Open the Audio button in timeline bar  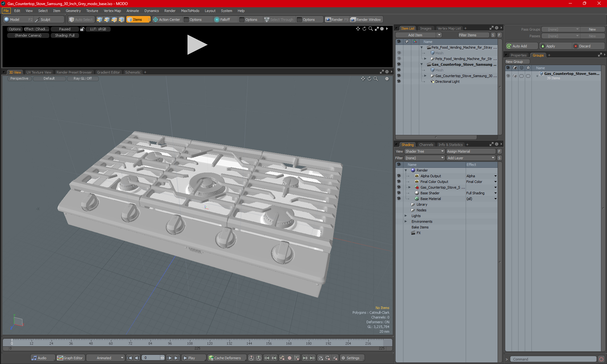tap(39, 358)
